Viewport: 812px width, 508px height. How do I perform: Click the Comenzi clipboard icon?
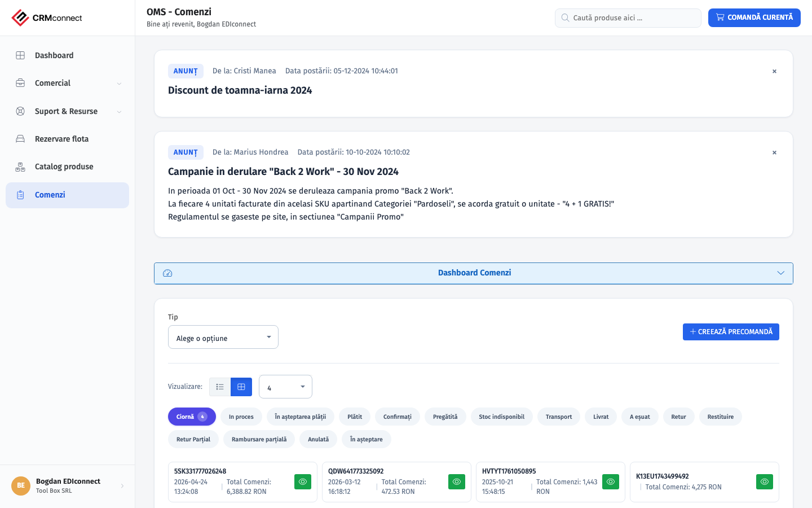point(20,195)
